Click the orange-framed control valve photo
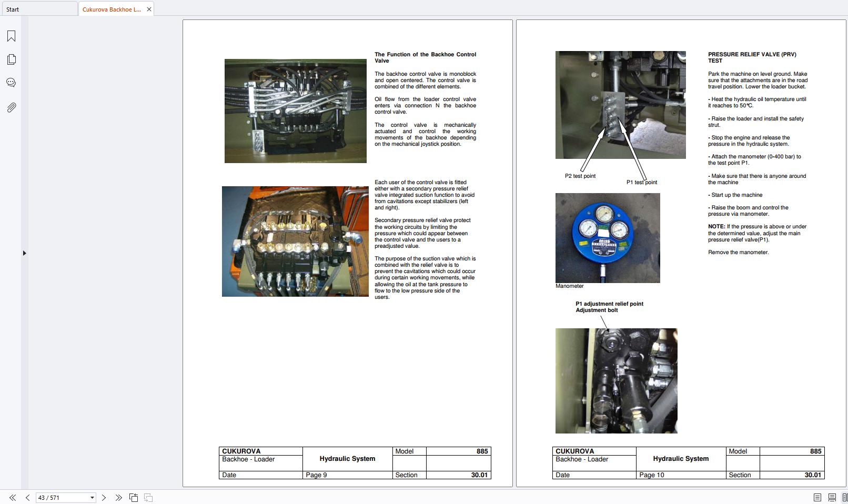 (295, 241)
